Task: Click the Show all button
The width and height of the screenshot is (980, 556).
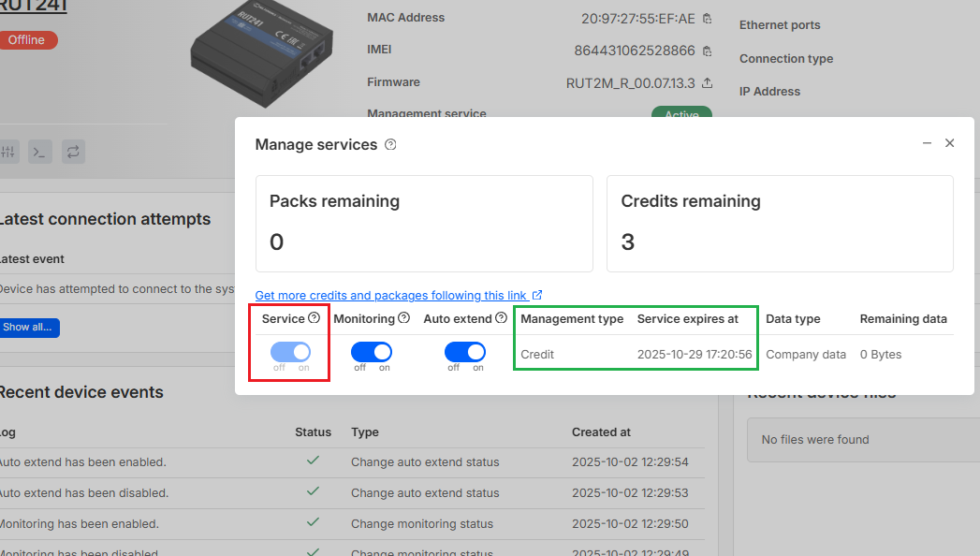Action: [x=29, y=328]
